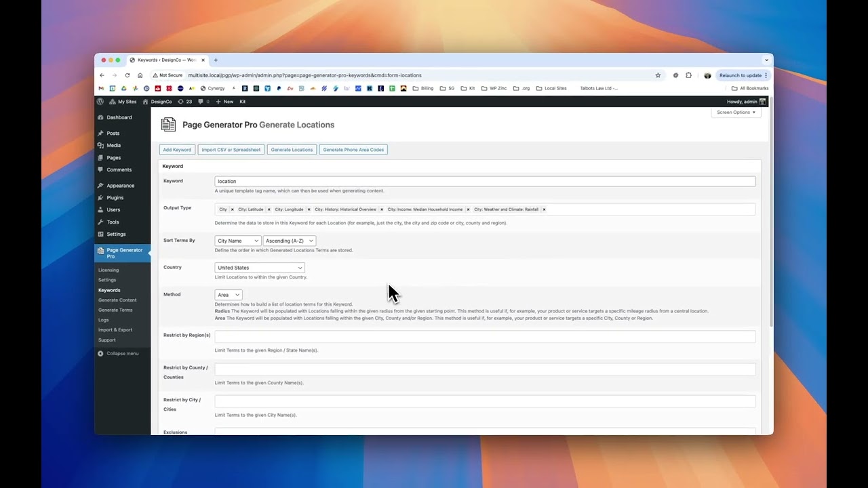Click Import CSV or Spreadsheet button
The image size is (868, 488).
tap(231, 150)
